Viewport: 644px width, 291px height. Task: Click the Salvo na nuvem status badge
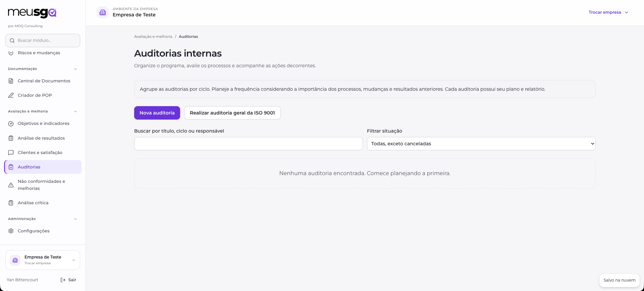click(x=620, y=280)
